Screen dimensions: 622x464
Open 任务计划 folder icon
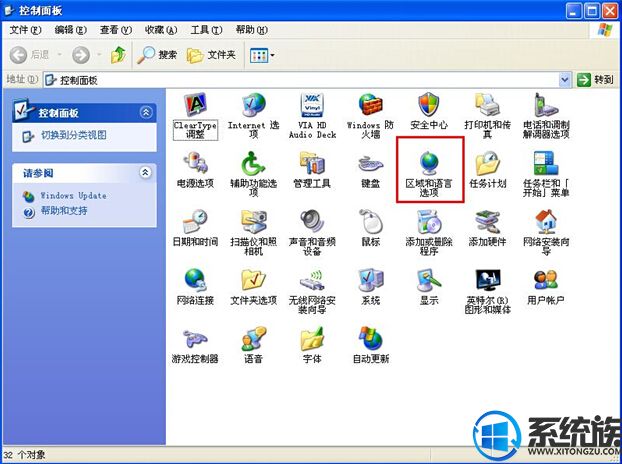487,163
